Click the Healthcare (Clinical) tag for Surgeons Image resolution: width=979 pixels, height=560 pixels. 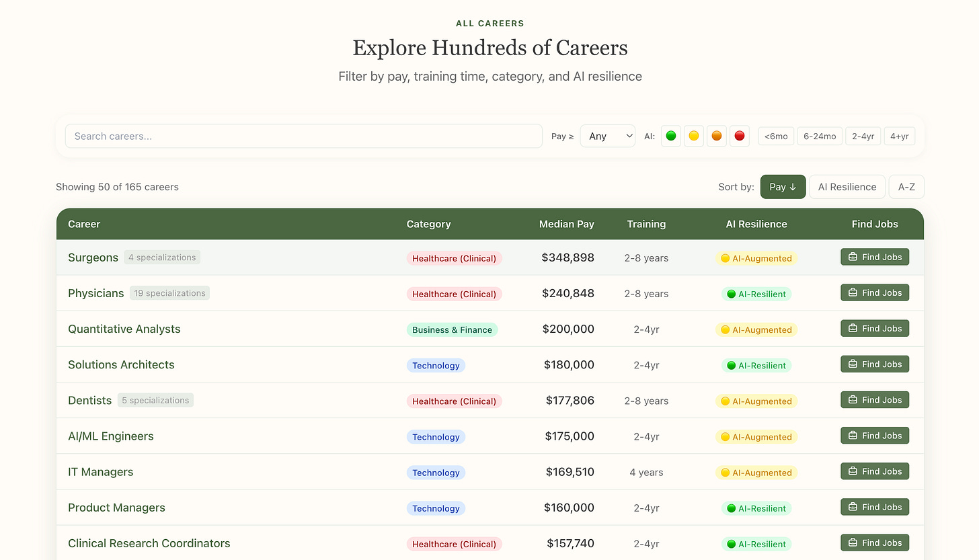(454, 258)
